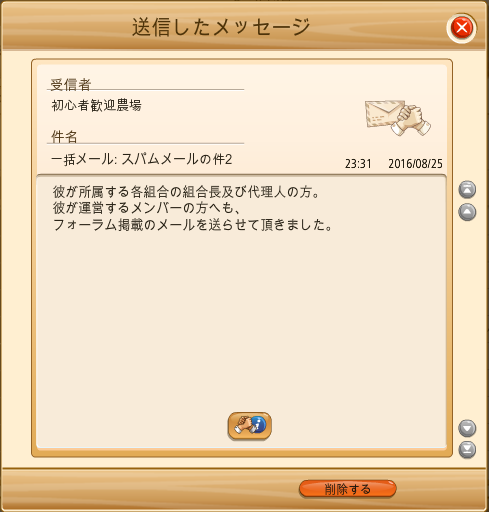The image size is (489, 512).
Task: Jump to top of message with topmost arrow
Action: [467, 190]
